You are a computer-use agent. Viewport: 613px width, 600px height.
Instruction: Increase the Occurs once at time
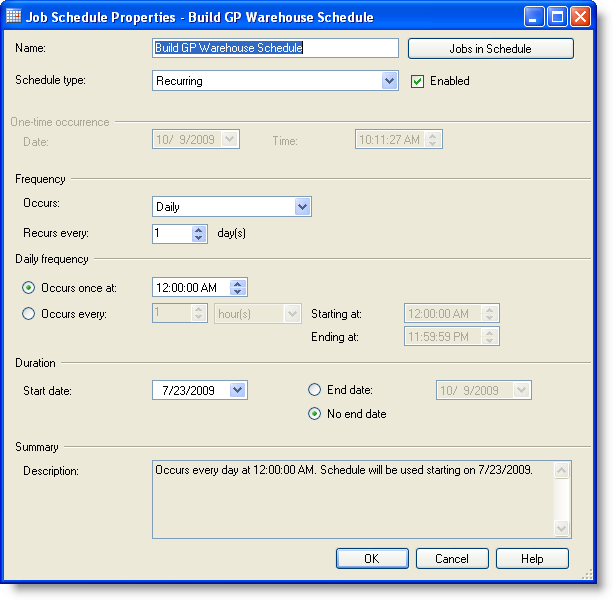(x=237, y=283)
